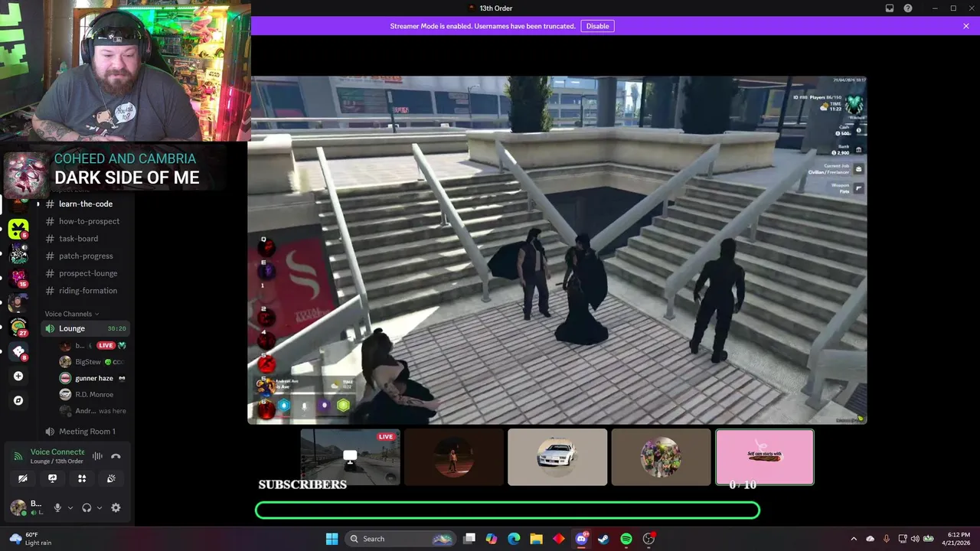Open the how-to-prospect channel
The height and width of the screenshot is (551, 980).
coord(85,221)
